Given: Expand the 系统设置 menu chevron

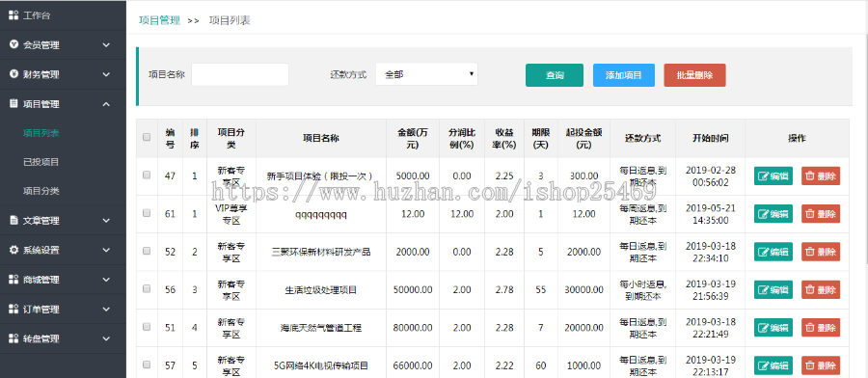Looking at the screenshot, I should coord(106,250).
